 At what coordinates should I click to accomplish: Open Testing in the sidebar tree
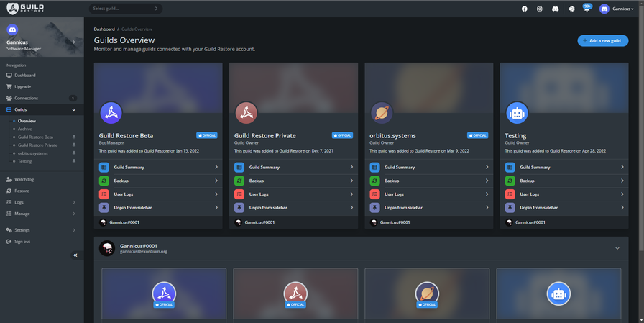[24, 161]
